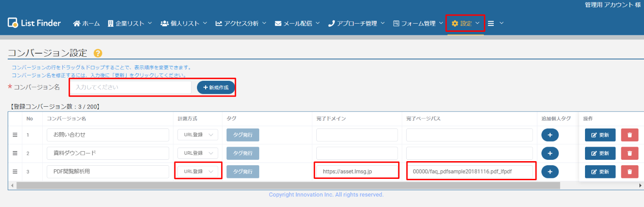Screen dimensions: 644x207
Task: Click the コンバージョン名 input field
Action: 131,87
